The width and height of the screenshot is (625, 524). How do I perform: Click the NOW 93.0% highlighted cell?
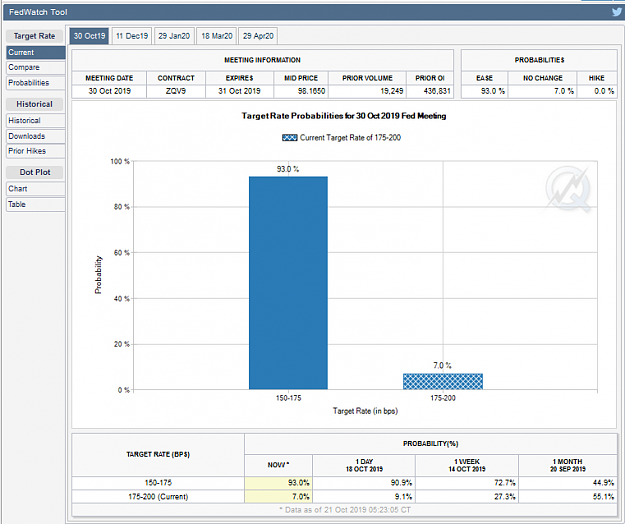pos(278,483)
